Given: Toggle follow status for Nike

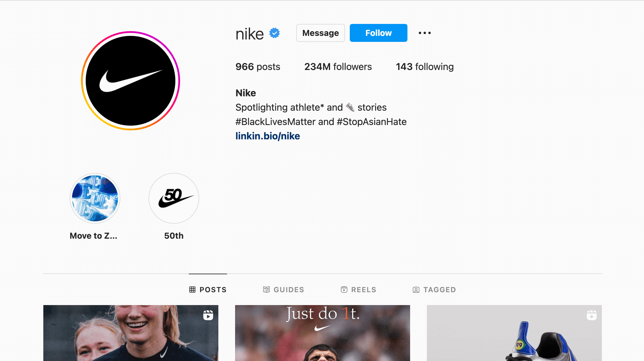Looking at the screenshot, I should 379,33.
